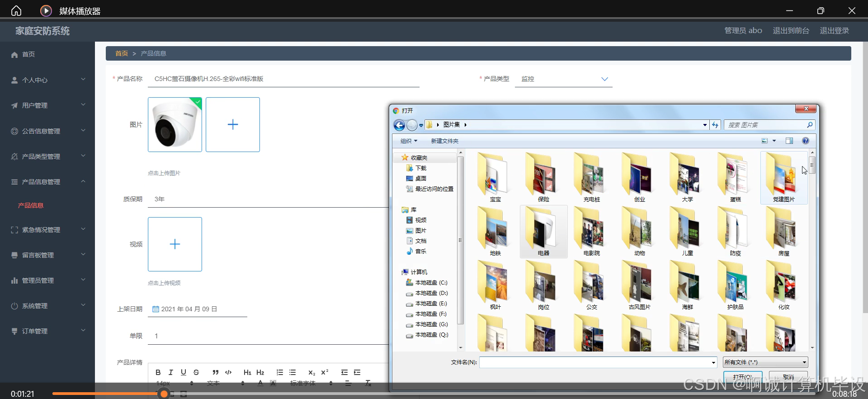Image resolution: width=868 pixels, height=399 pixels.
Task: Expand the 用户管理 sidebar menu
Action: [47, 105]
